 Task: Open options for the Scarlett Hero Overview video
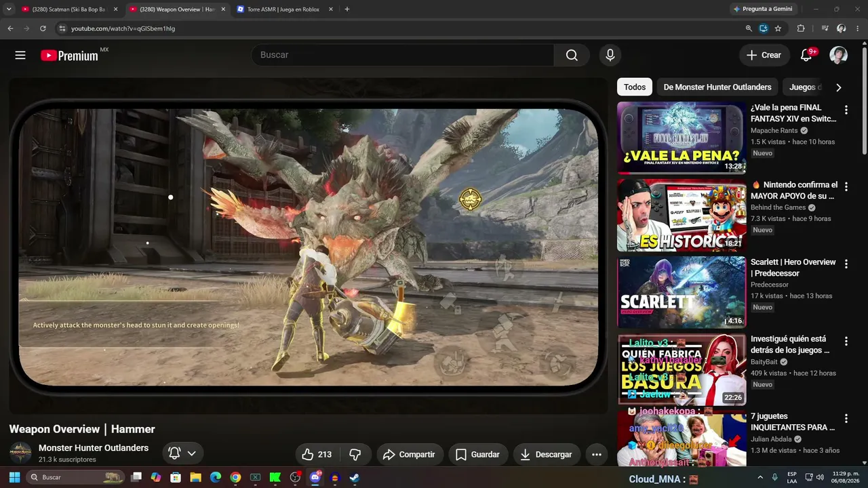point(846,264)
